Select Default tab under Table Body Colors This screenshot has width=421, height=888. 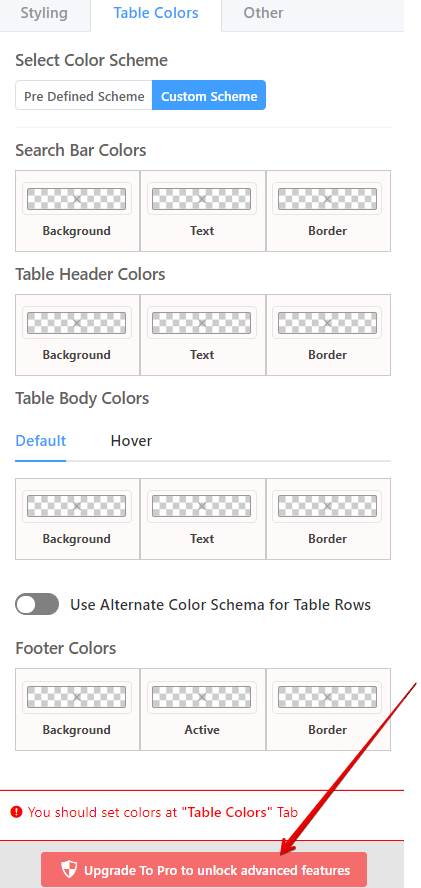(41, 441)
